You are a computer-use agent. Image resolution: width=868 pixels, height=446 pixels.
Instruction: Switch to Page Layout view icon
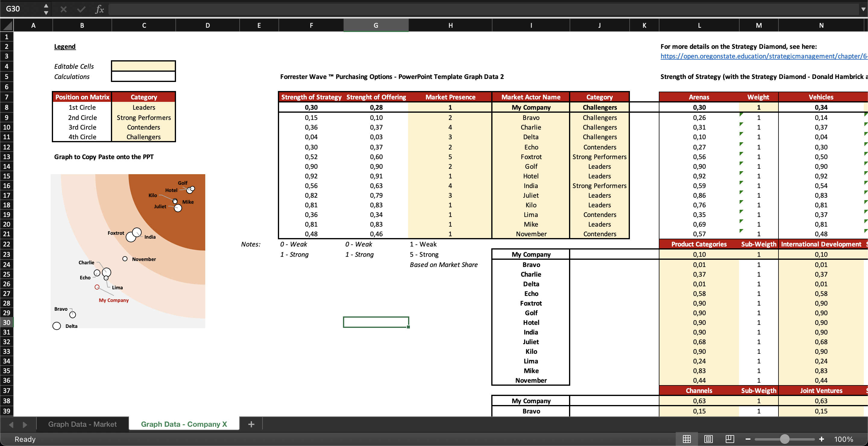[x=708, y=439]
